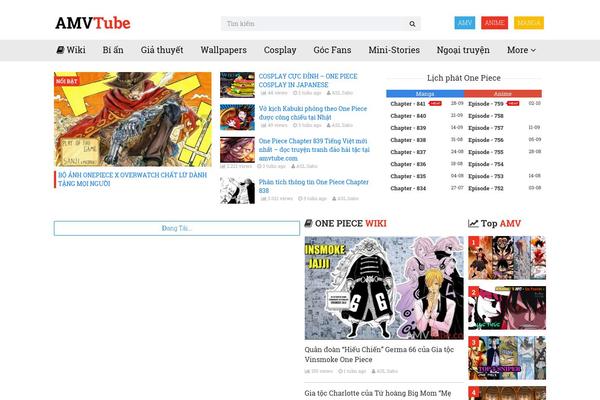Screen dimensions: 600x400
Task: Open Chapter - 841 link
Action: pos(408,104)
